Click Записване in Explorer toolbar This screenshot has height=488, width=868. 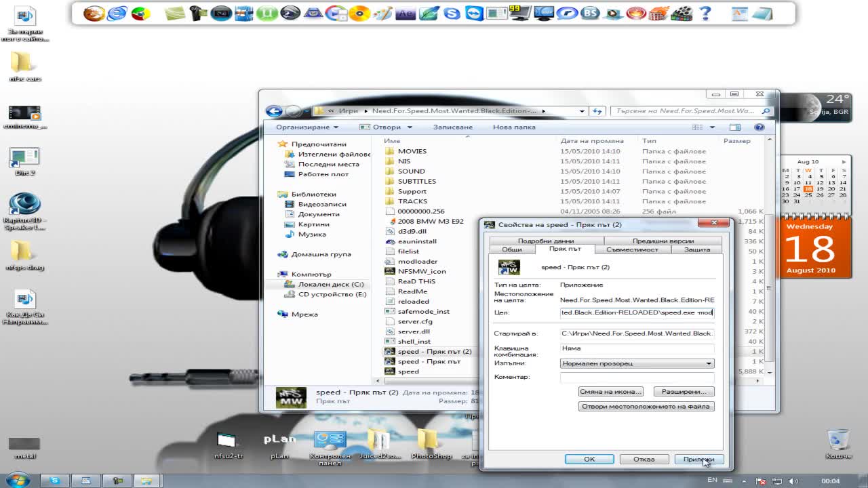coord(452,127)
